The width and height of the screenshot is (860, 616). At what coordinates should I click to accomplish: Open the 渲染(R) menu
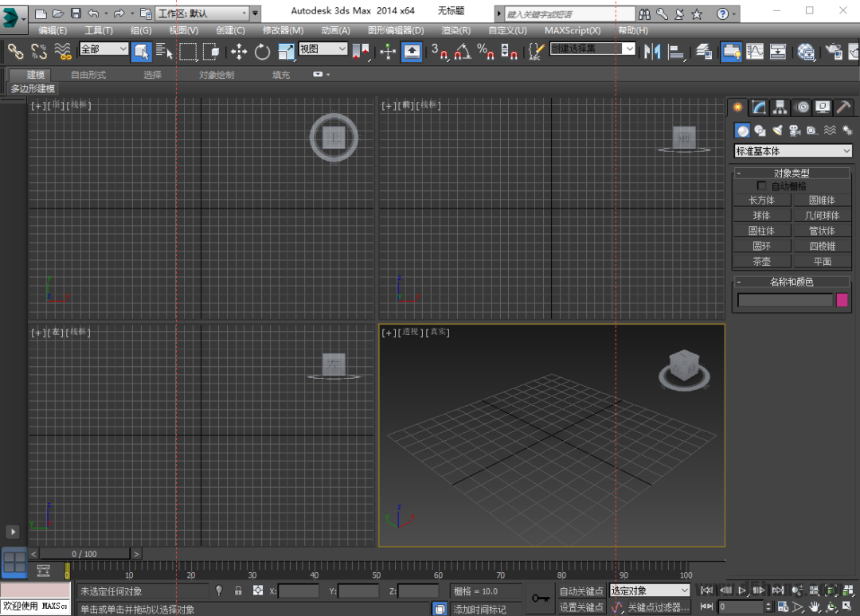point(455,31)
